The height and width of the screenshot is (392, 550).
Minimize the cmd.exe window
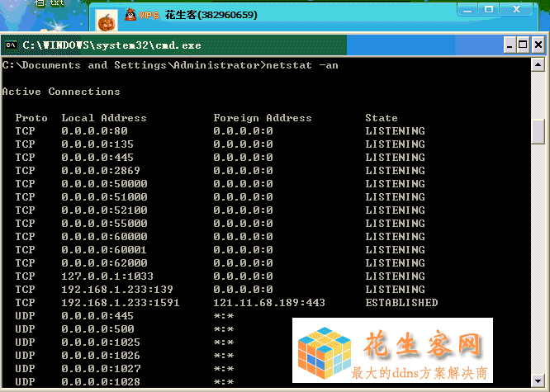click(x=509, y=45)
